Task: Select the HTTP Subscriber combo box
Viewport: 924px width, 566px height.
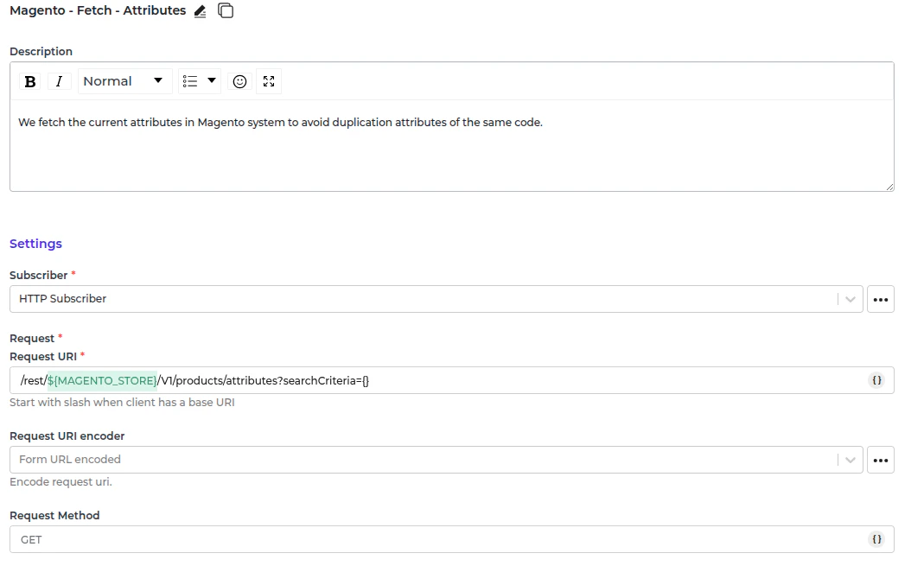Action: (x=437, y=299)
